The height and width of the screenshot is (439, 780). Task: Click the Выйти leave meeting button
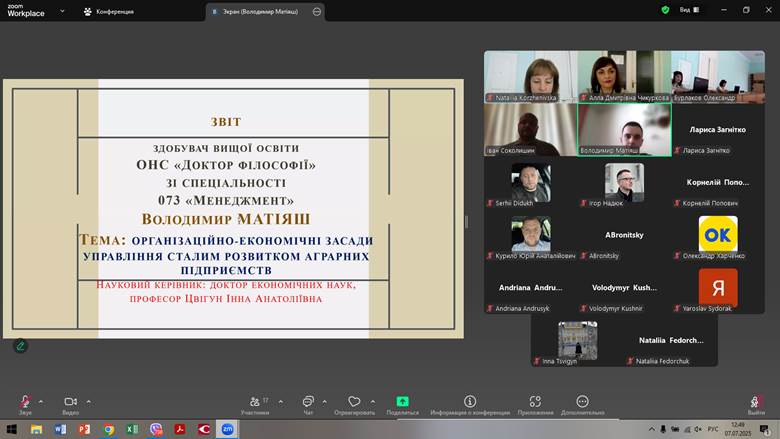coord(756,402)
